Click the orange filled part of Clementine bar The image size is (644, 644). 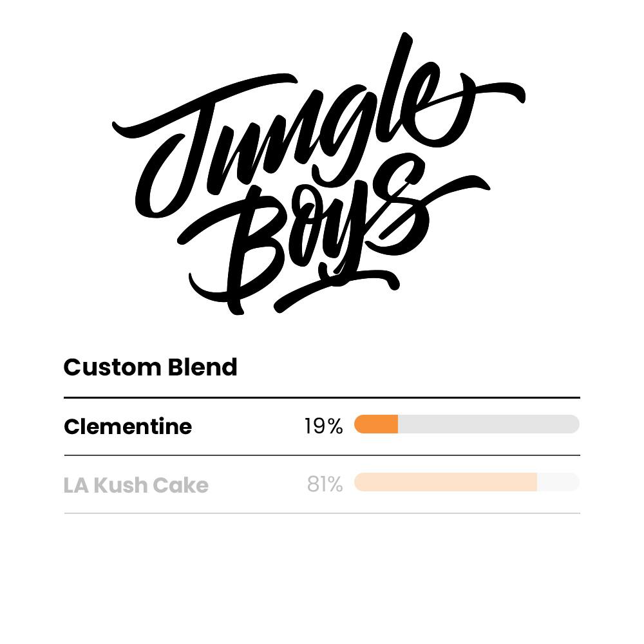click(376, 424)
